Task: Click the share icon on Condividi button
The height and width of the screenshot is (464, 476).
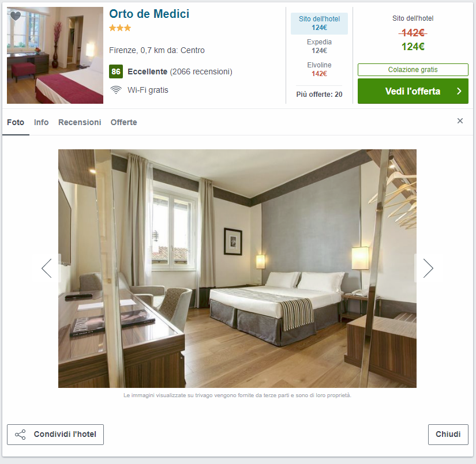Action: pyautogui.click(x=20, y=435)
